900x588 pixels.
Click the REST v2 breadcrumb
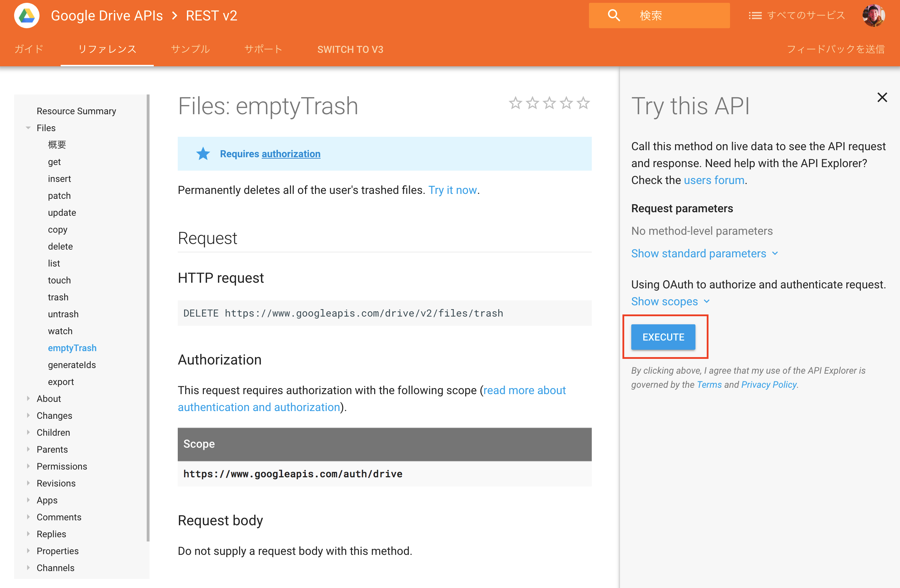point(211,16)
